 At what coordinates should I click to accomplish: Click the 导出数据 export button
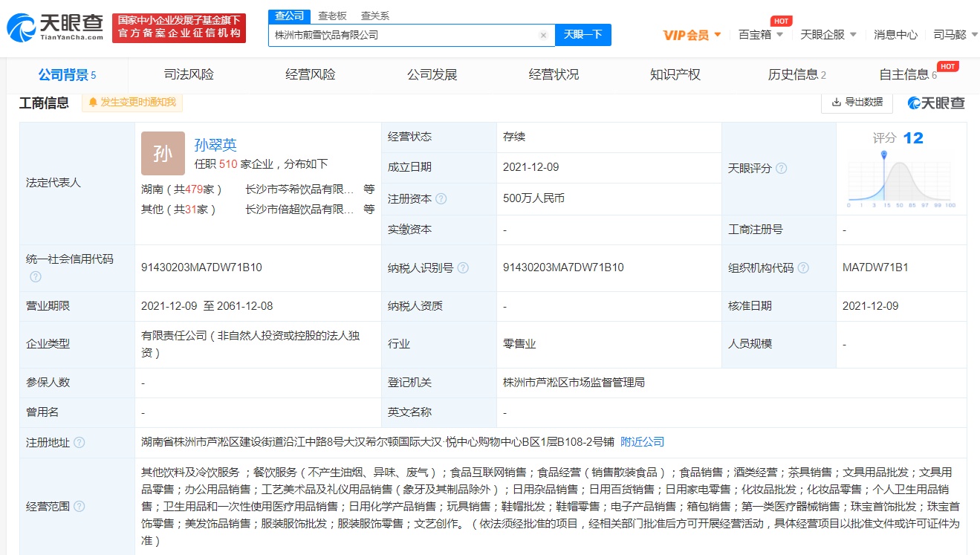coord(857,103)
